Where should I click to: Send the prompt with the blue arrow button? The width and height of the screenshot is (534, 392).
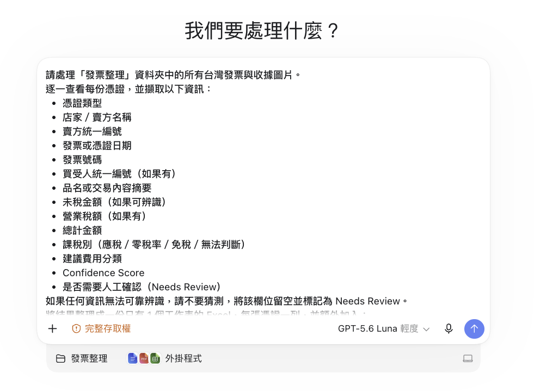click(x=474, y=329)
